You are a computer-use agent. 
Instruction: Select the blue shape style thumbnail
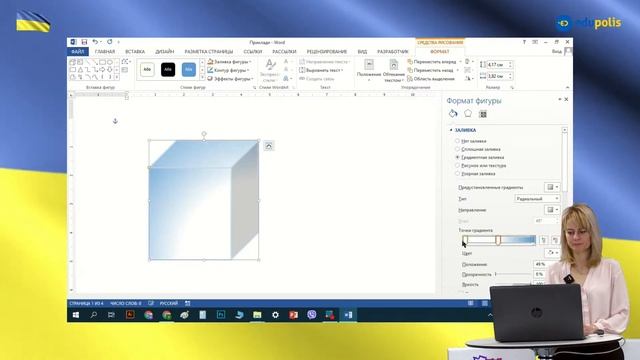[189, 70]
